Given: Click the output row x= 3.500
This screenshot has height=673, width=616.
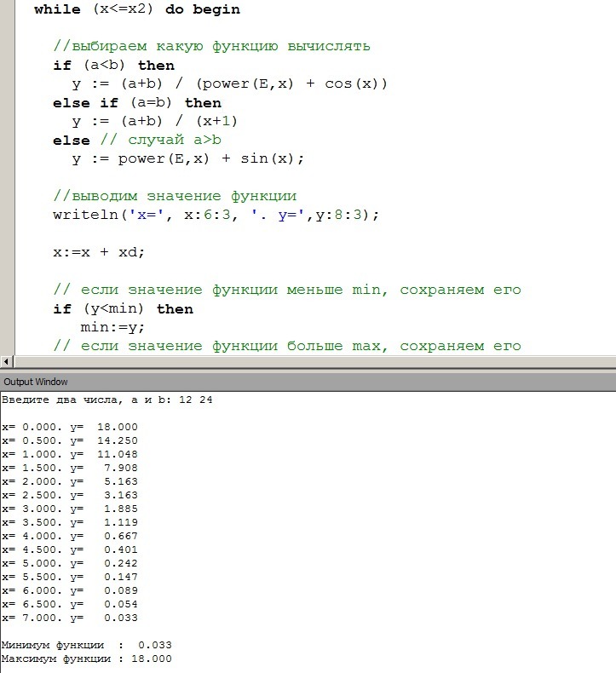Looking at the screenshot, I should [x=70, y=522].
